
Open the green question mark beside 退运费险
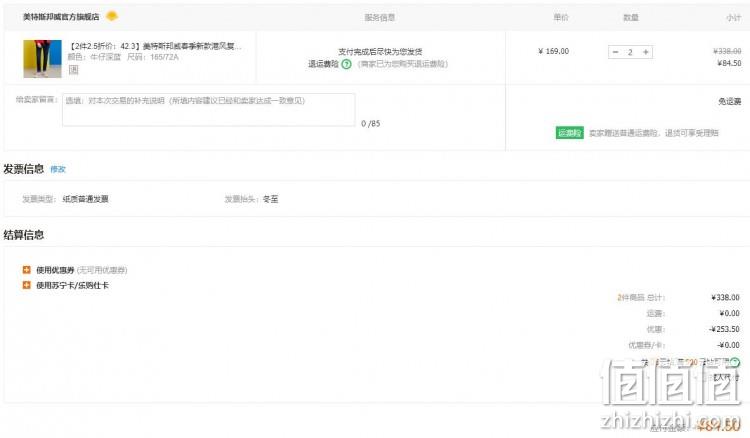347,64
